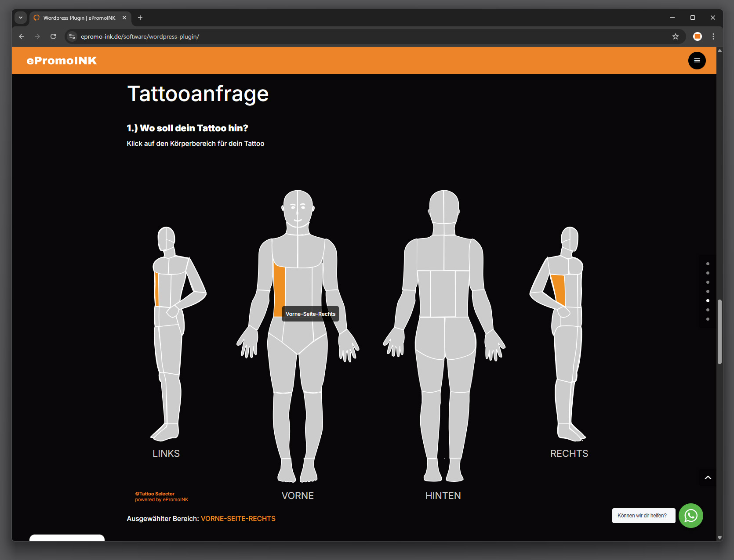Open the orange extension icon in the toolbar
Screen dimensions: 734x560
tap(697, 36)
